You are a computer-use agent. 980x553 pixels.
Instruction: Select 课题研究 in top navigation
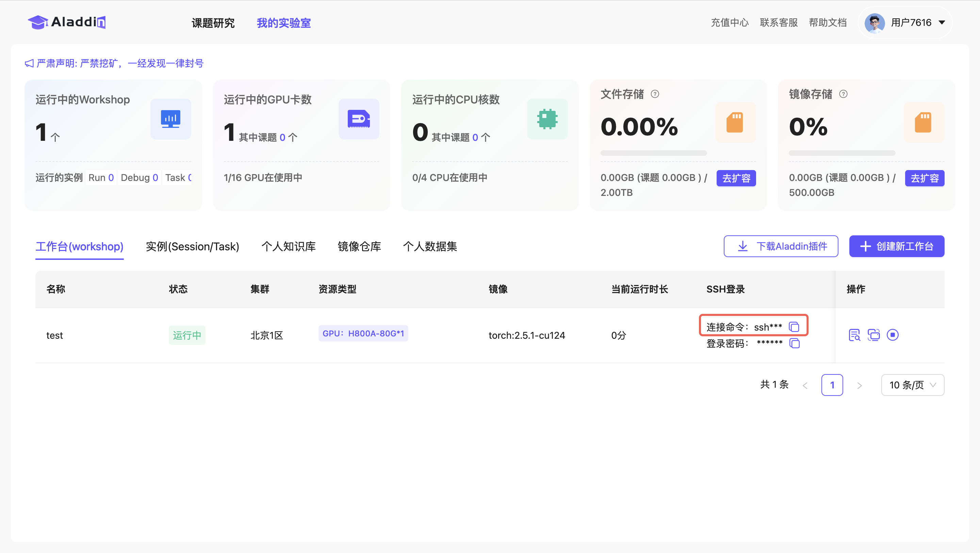pyautogui.click(x=213, y=23)
